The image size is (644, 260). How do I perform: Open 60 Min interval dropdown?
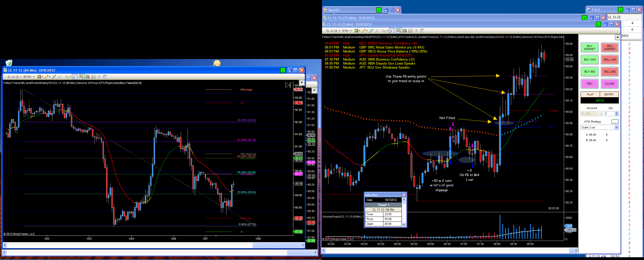(29, 77)
